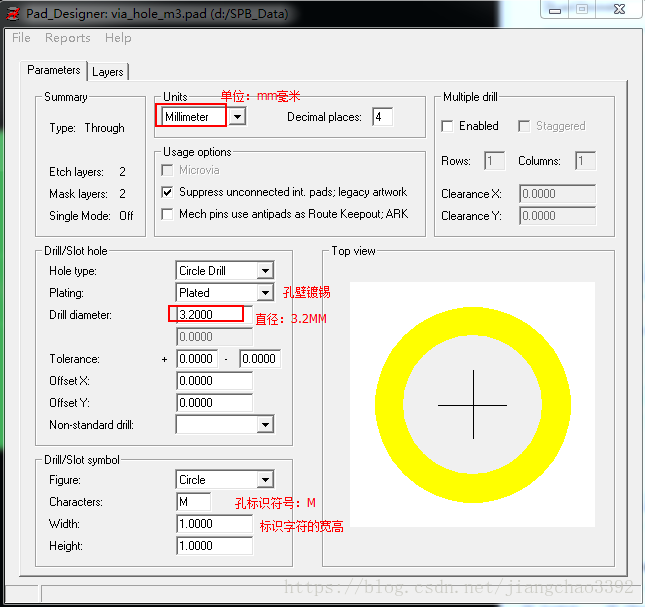This screenshot has width=645, height=607.
Task: Click the disabled field below Drill diameter
Action: [214, 337]
